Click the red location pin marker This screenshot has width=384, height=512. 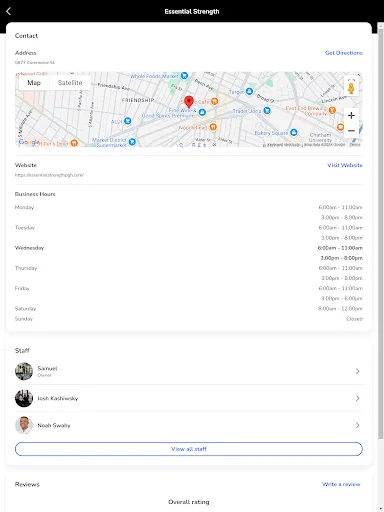[x=189, y=102]
